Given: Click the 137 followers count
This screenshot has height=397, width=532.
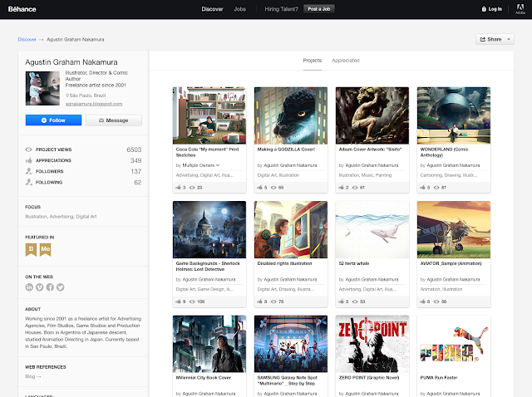Looking at the screenshot, I should (136, 171).
